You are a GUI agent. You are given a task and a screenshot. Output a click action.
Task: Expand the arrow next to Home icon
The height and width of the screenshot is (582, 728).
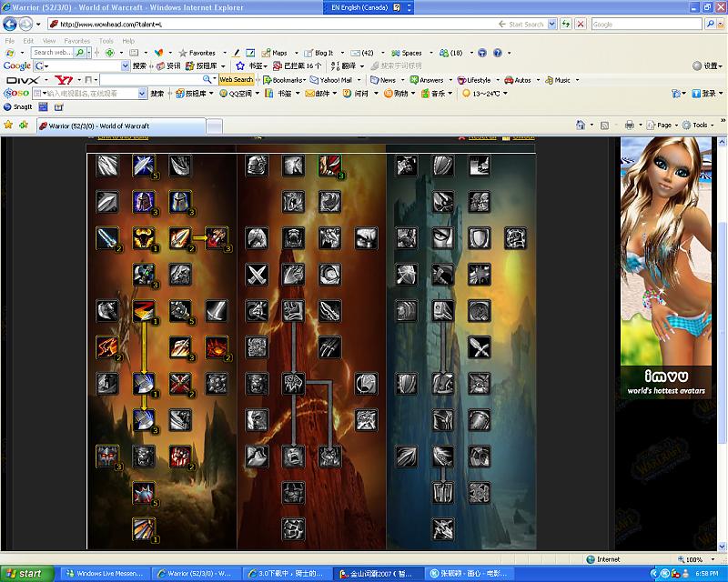click(591, 125)
